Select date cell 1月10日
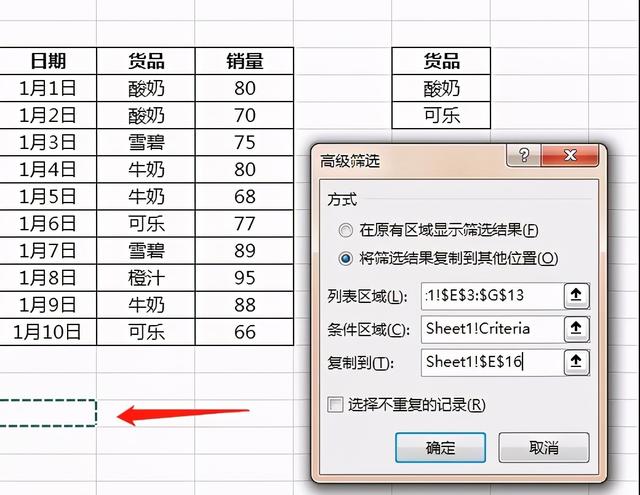Image resolution: width=640 pixels, height=495 pixels. (x=48, y=332)
